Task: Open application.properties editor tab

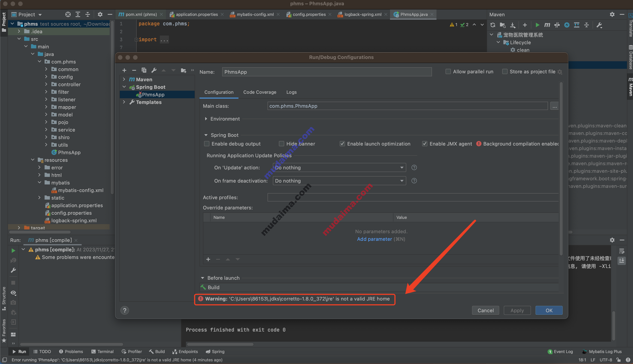Action: tap(197, 15)
